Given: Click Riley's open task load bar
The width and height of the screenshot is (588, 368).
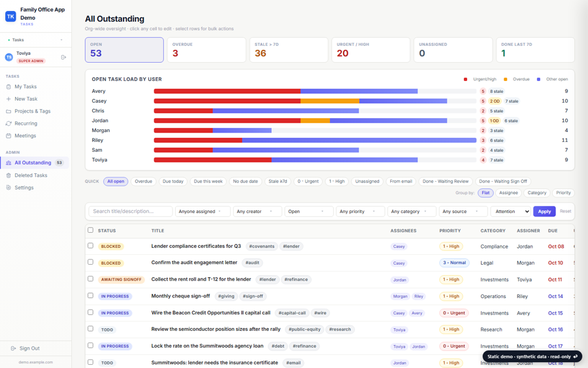Looking at the screenshot, I should (x=315, y=141).
